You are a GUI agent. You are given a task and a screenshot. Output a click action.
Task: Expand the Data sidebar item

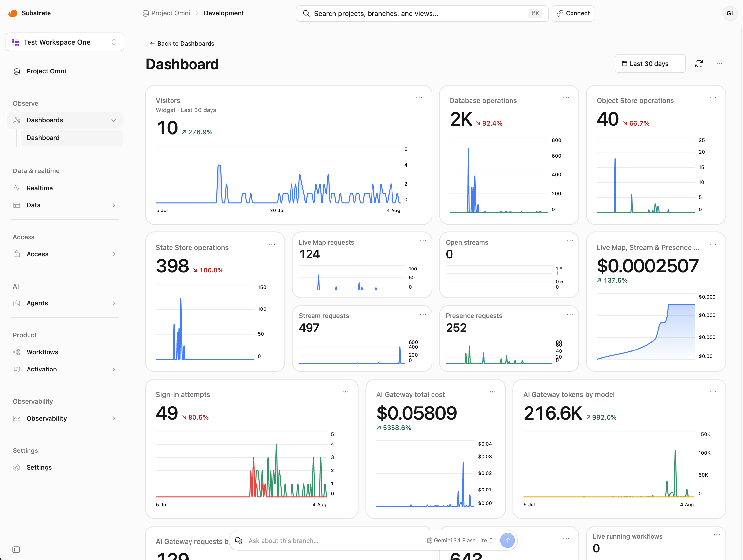point(65,205)
